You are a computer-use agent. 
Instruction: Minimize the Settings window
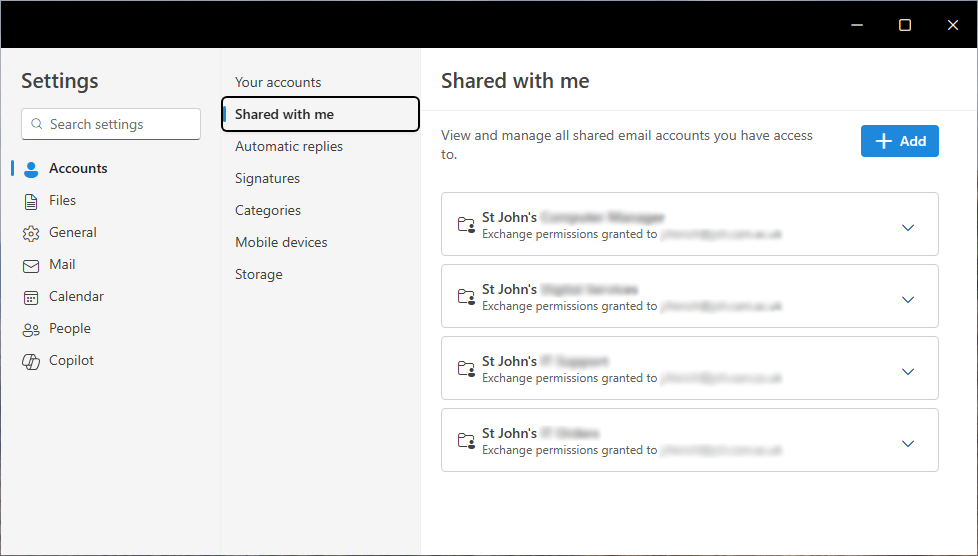tap(857, 25)
